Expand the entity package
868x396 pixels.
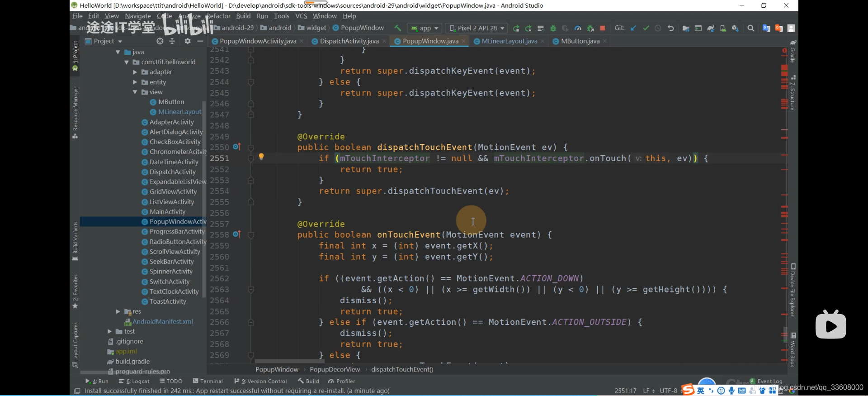coord(135,82)
